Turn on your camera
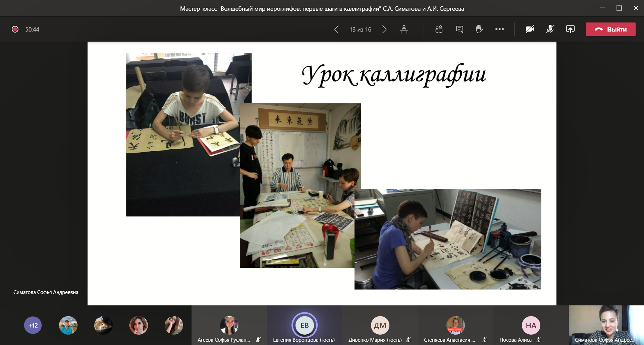 (x=530, y=29)
